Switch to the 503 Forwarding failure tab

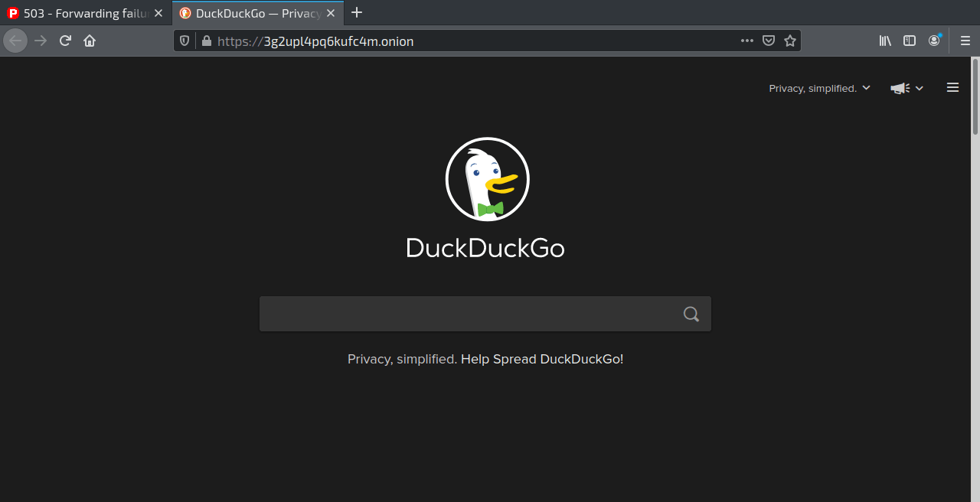click(86, 13)
